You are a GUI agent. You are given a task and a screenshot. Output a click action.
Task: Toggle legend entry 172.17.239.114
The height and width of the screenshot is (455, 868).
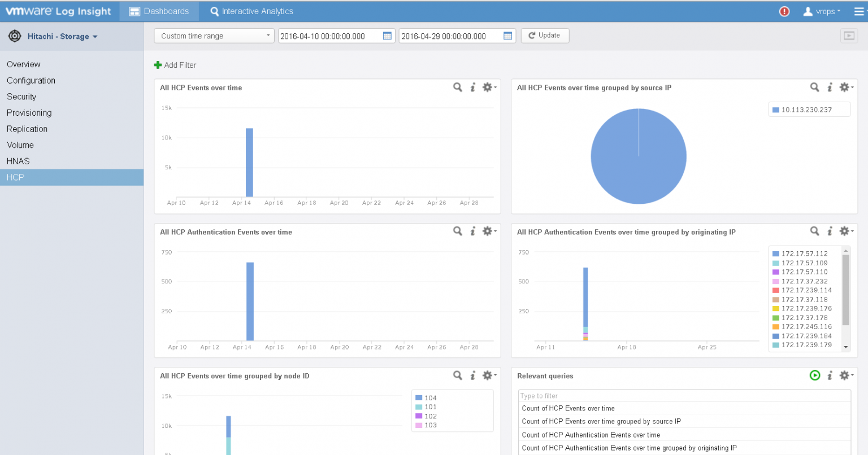pyautogui.click(x=802, y=290)
